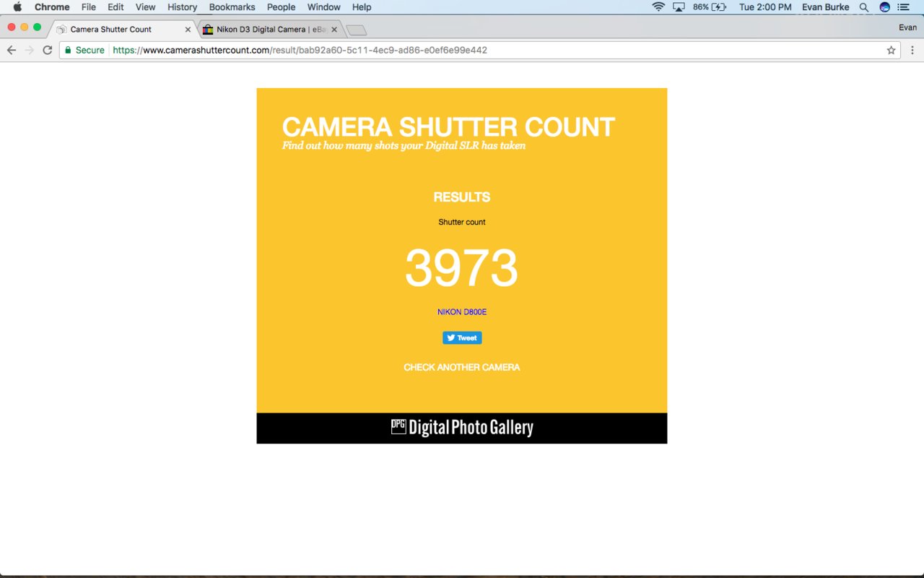This screenshot has width=924, height=578.
Task: Open the History menu
Action: pos(182,7)
